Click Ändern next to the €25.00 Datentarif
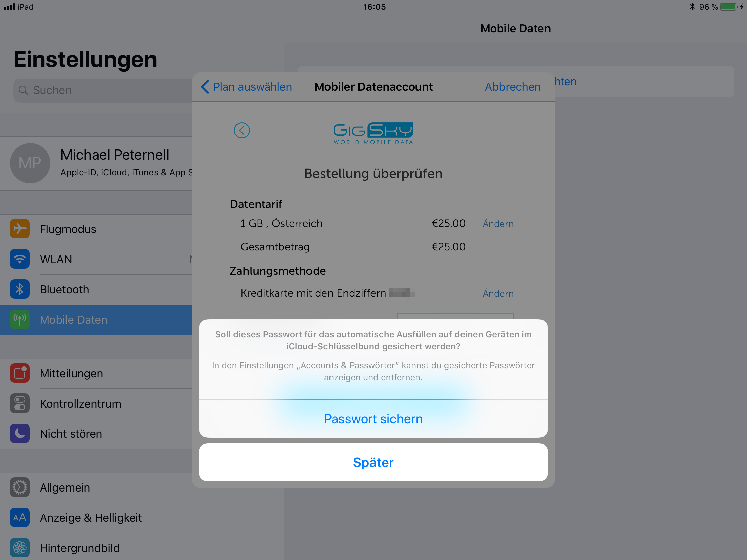The image size is (747, 560). [x=498, y=224]
